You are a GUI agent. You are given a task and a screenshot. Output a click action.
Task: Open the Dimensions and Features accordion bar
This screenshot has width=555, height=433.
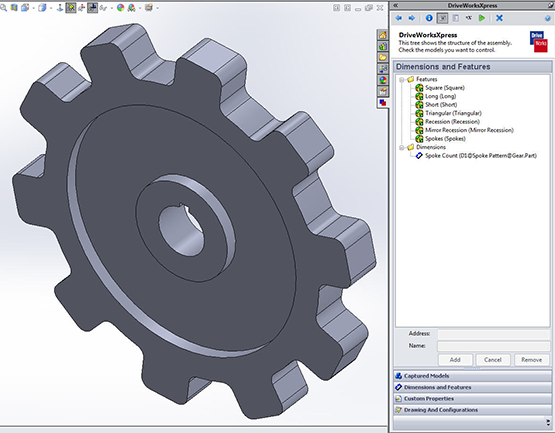coord(473,387)
